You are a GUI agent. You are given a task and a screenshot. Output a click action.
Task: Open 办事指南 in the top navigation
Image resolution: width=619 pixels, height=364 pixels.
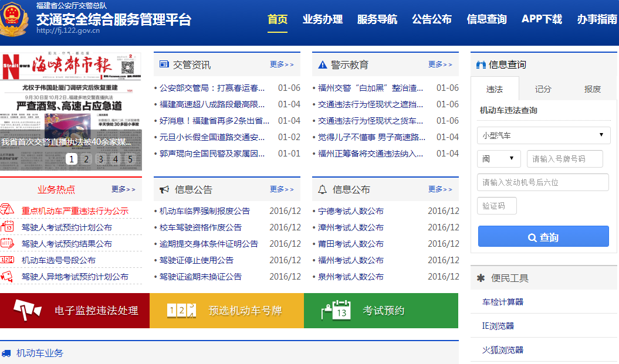pos(597,19)
